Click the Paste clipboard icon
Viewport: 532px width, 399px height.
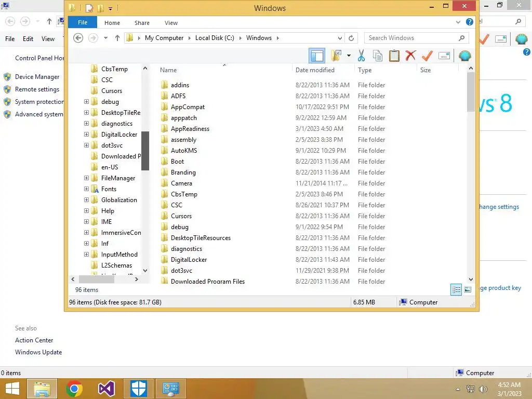(x=394, y=56)
